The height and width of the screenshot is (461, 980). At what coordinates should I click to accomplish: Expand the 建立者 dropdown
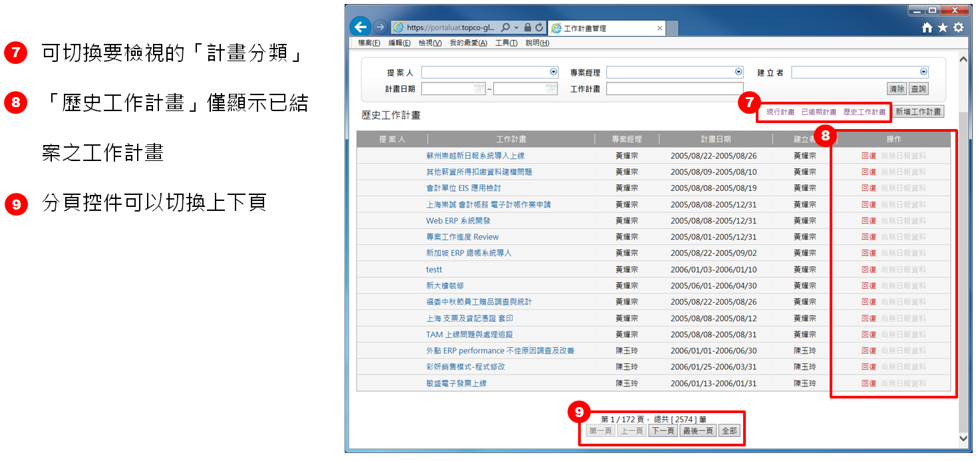point(923,72)
